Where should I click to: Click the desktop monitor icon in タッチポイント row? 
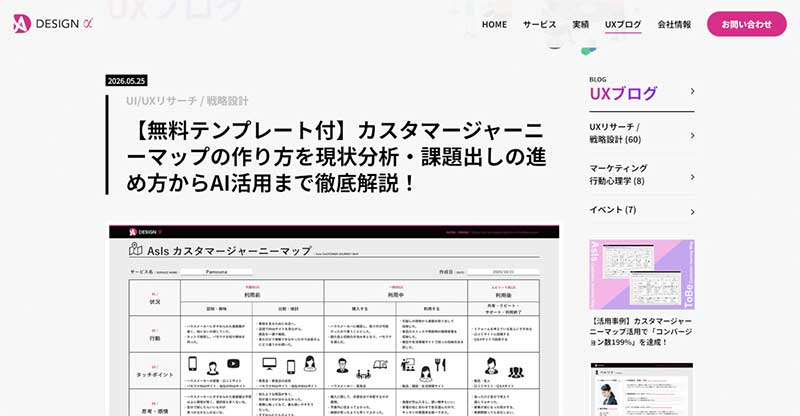269,363
